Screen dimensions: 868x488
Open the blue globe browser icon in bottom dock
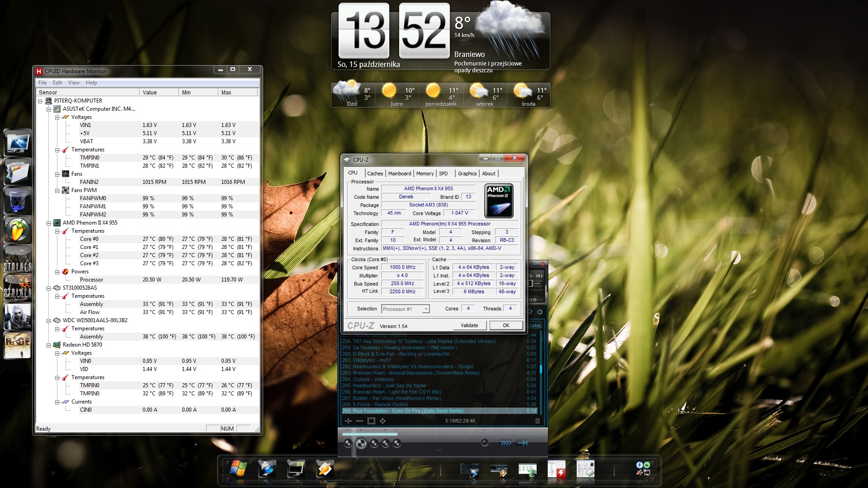click(x=267, y=469)
